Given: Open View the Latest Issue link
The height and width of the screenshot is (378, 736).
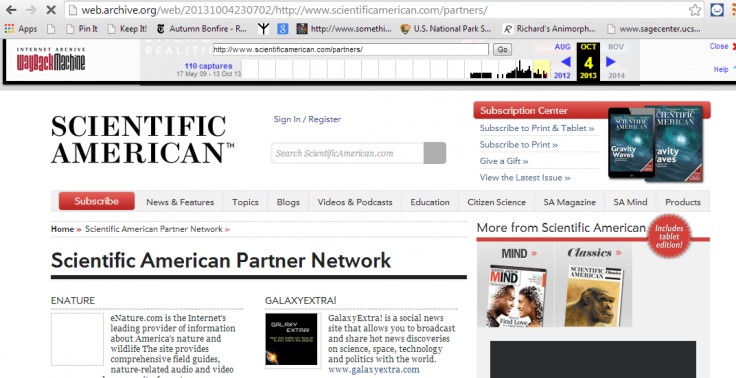Looking at the screenshot, I should [525, 177].
